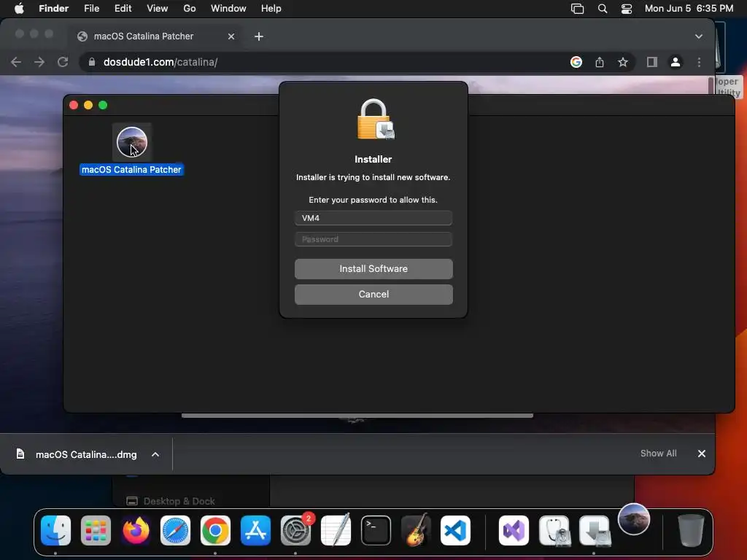This screenshot has width=747, height=560.
Task: Open the Help menu
Action: tap(271, 9)
